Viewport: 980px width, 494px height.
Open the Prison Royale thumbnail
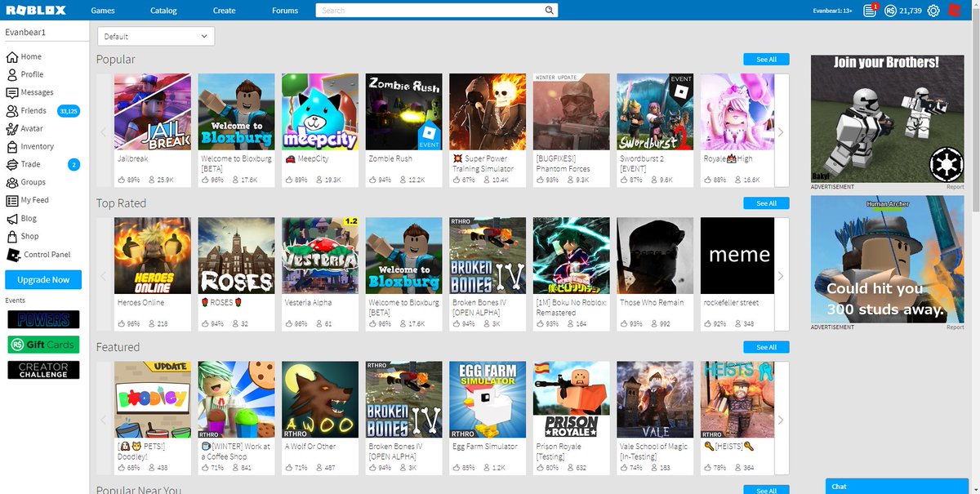572,399
